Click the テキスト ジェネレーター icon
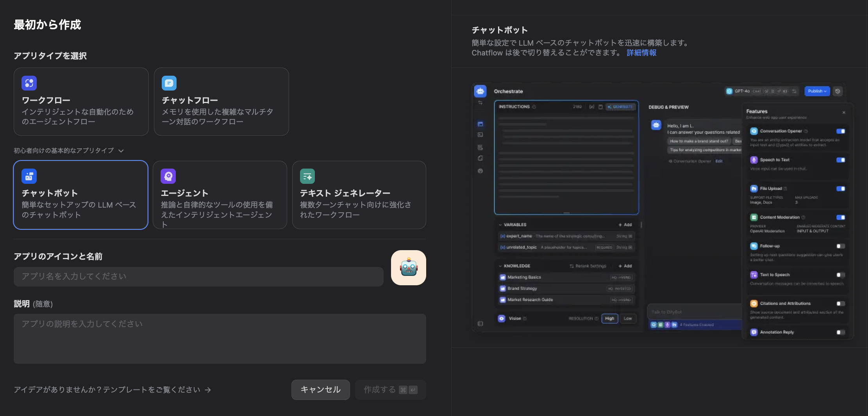This screenshot has height=416, width=868. coord(307,176)
